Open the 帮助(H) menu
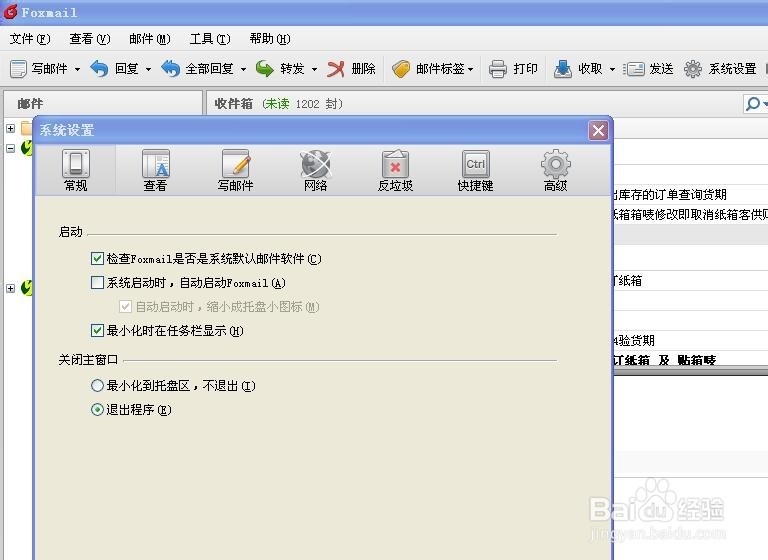 (270, 39)
